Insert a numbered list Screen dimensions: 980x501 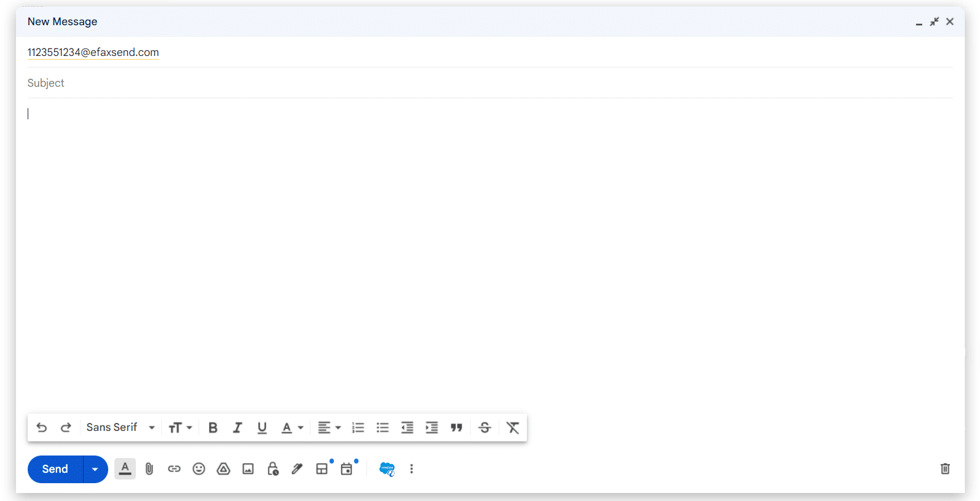tap(358, 427)
